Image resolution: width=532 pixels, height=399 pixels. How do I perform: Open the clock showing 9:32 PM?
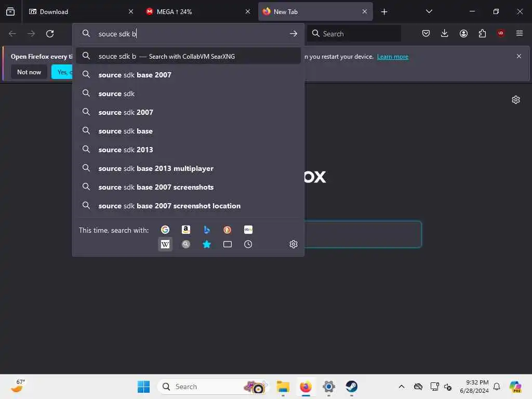[x=474, y=387]
